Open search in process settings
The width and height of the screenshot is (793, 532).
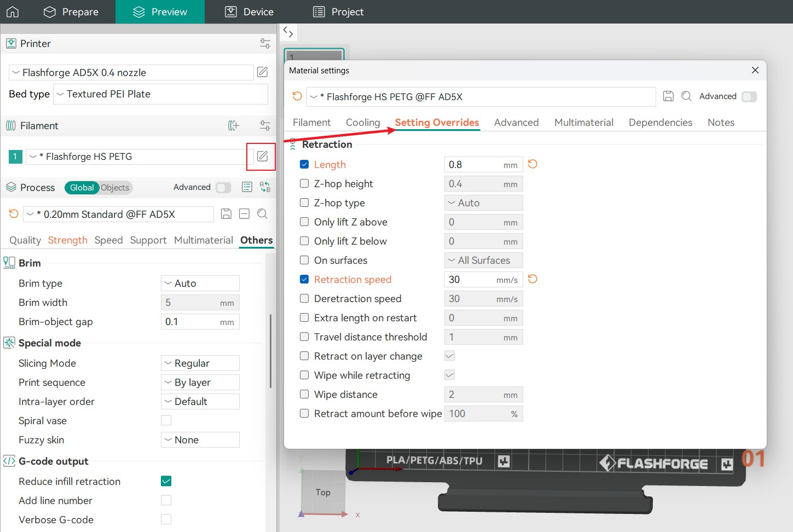point(262,214)
